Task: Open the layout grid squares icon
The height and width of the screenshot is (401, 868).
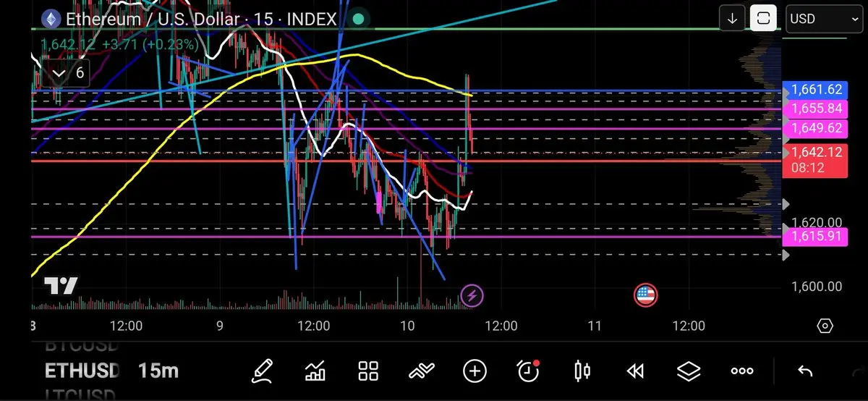Action: [369, 371]
